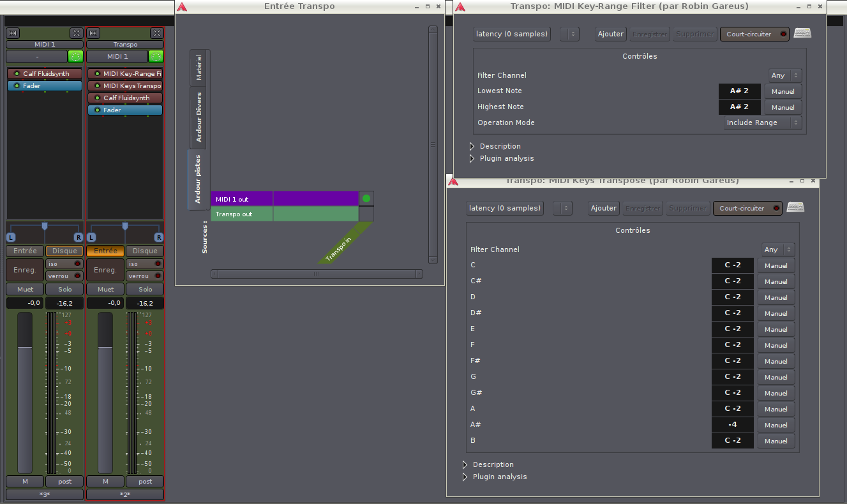The width and height of the screenshot is (847, 504).
Task: Show MIDI keyboard in Keys Transpose window
Action: [x=795, y=207]
